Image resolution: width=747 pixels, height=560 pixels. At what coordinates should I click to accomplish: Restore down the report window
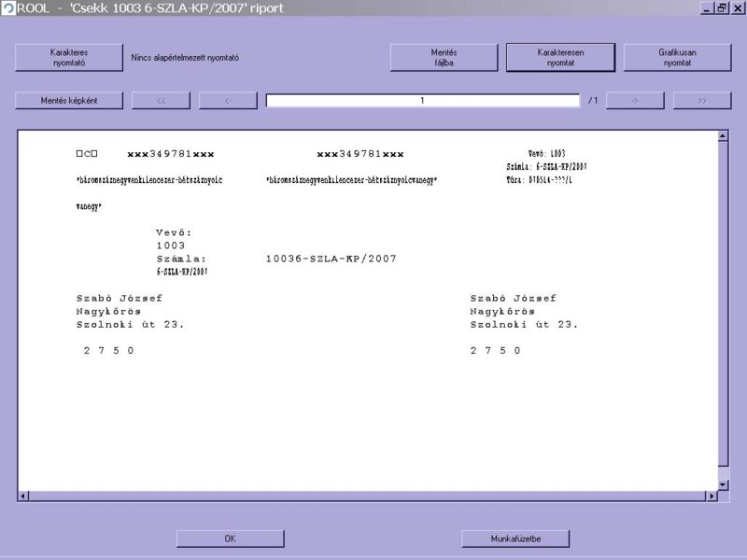[x=722, y=8]
